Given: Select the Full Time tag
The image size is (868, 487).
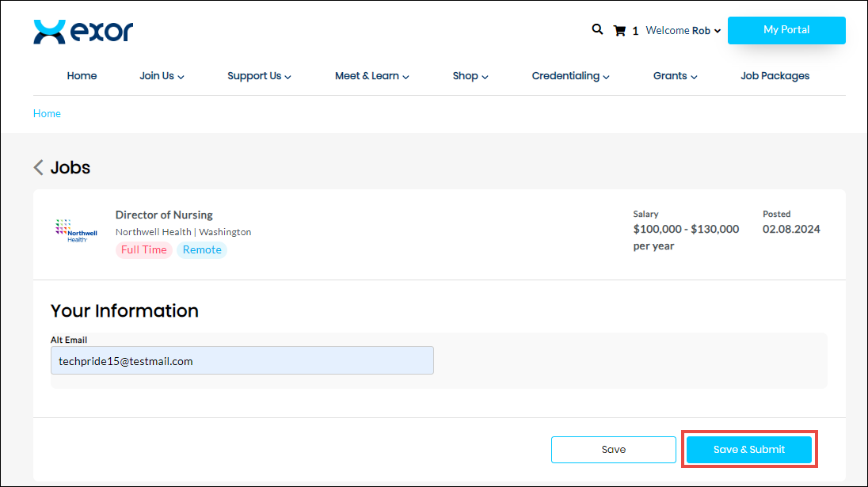Looking at the screenshot, I should 143,249.
